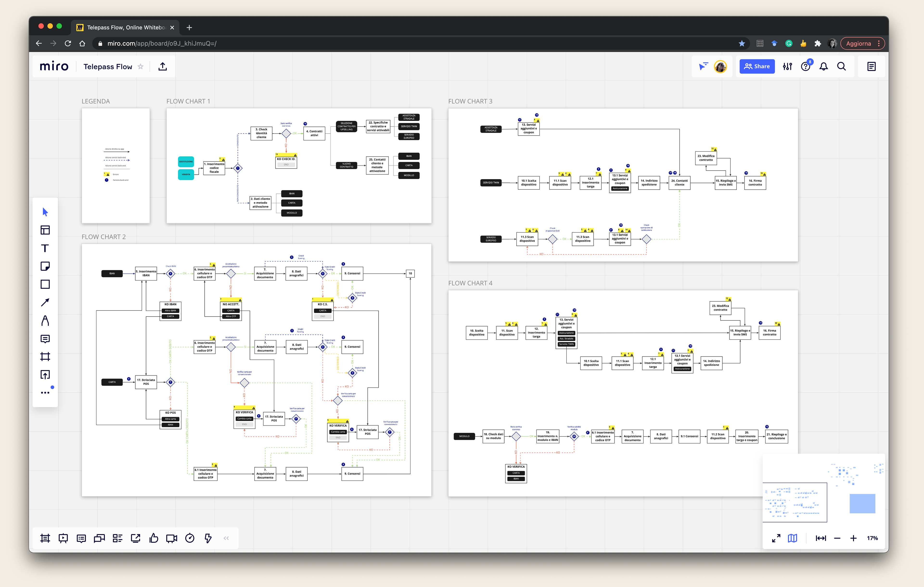Open the templates tool in left toolbar
Screen dimensions: 924x587
point(45,230)
